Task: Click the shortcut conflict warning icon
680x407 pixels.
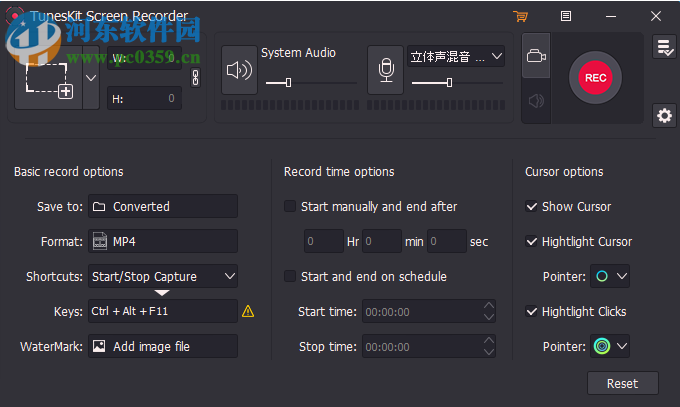Action: (x=248, y=311)
